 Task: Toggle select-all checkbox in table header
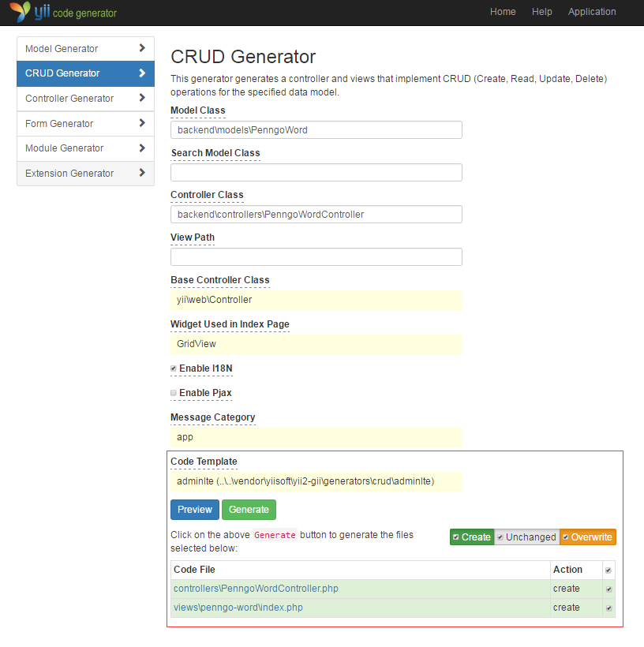pyautogui.click(x=608, y=570)
